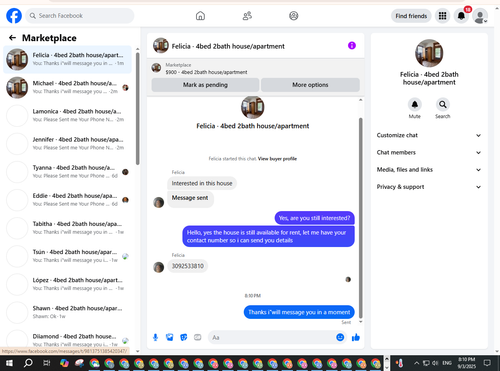Click the 'Interested in this house' message
Image resolution: width=500 pixels, height=371 pixels.
[202, 183]
